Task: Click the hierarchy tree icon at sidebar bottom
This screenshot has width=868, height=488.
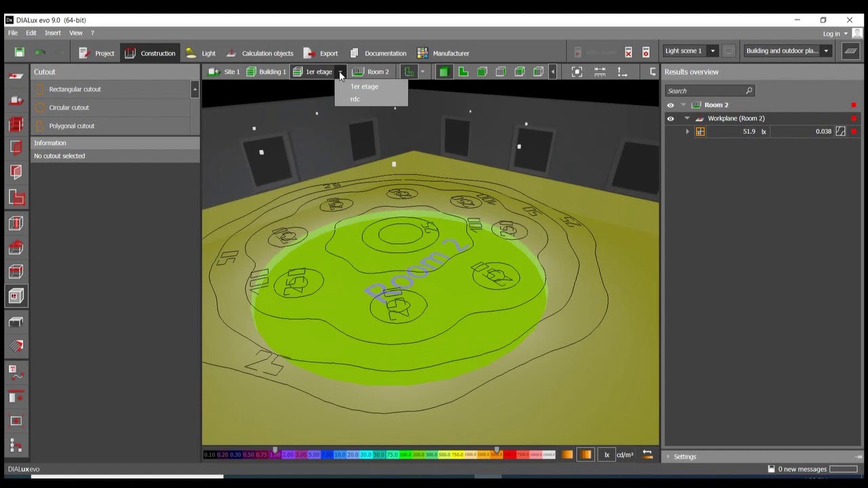Action: click(x=16, y=445)
